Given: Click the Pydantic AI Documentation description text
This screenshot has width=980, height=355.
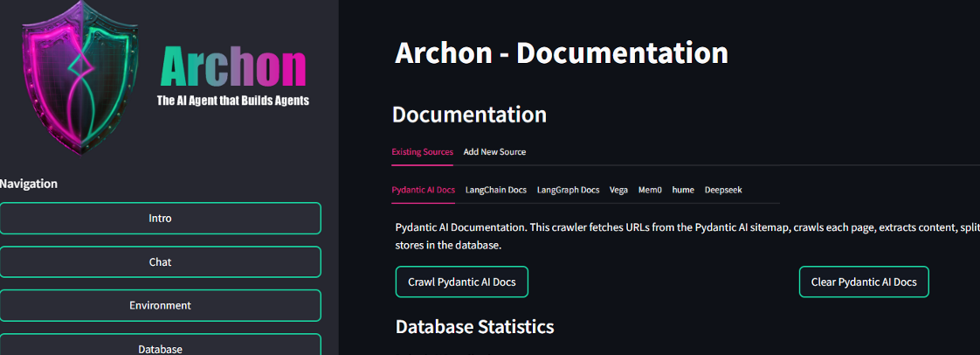Looking at the screenshot, I should (x=687, y=236).
